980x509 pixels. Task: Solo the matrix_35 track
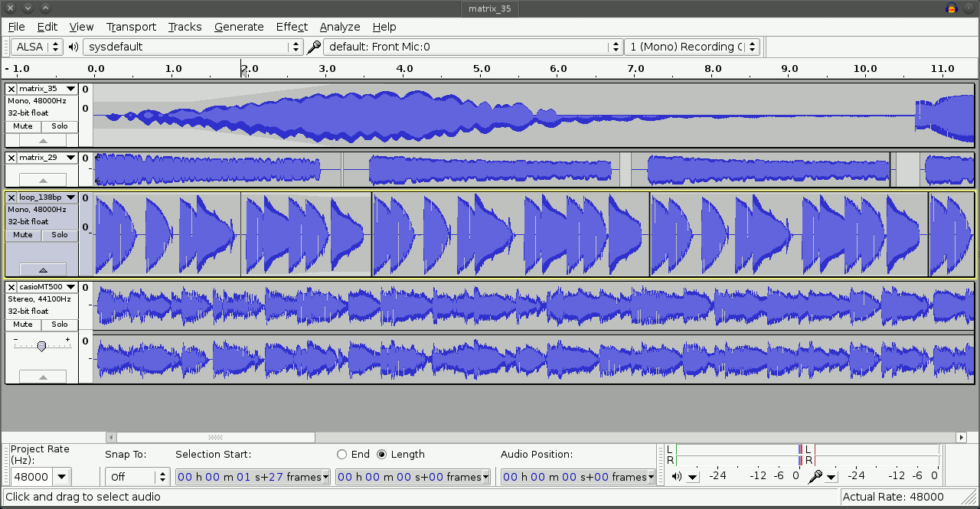pos(60,126)
